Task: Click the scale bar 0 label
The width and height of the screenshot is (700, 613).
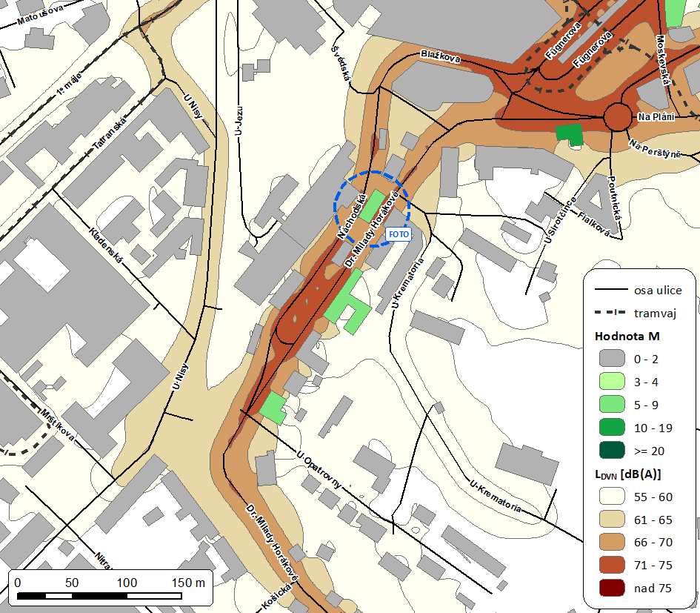Action: pyautogui.click(x=18, y=583)
